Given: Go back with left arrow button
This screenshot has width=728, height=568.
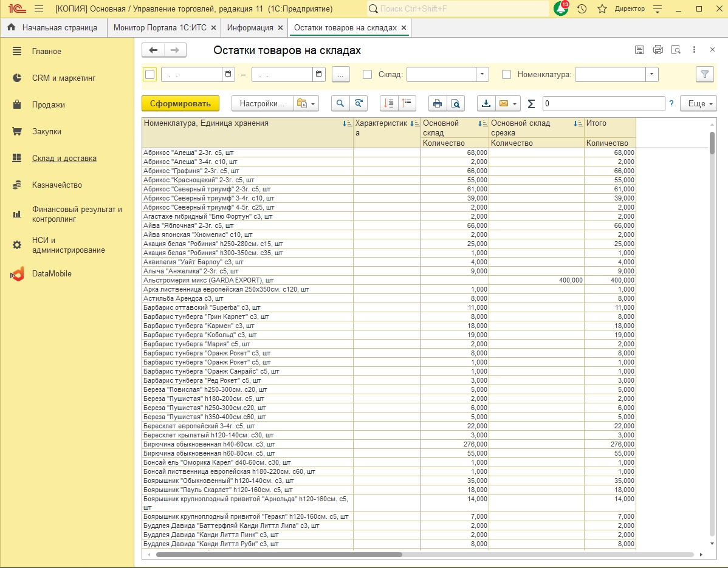Looking at the screenshot, I should pyautogui.click(x=153, y=50).
